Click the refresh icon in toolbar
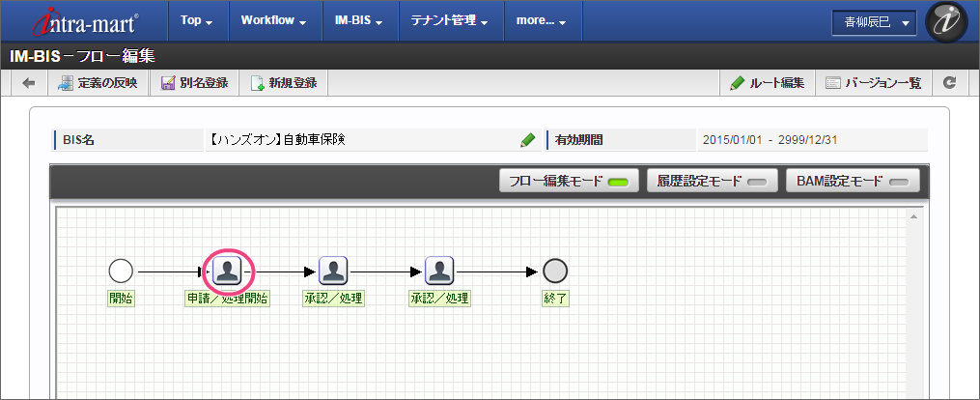 (x=950, y=82)
